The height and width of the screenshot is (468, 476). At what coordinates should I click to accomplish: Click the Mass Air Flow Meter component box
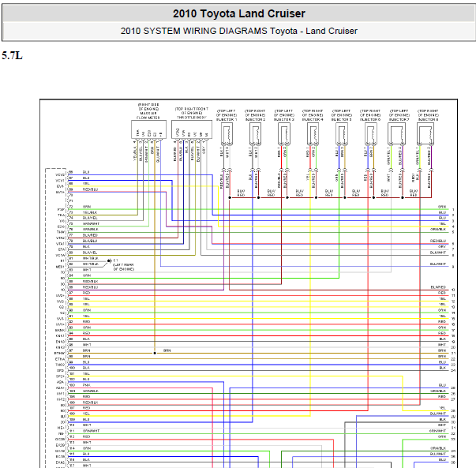click(x=148, y=129)
